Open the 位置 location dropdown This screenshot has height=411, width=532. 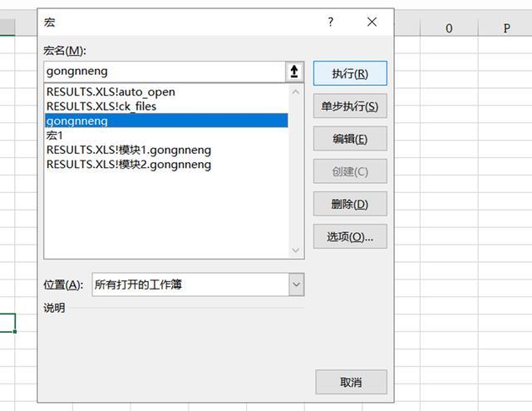point(297,285)
